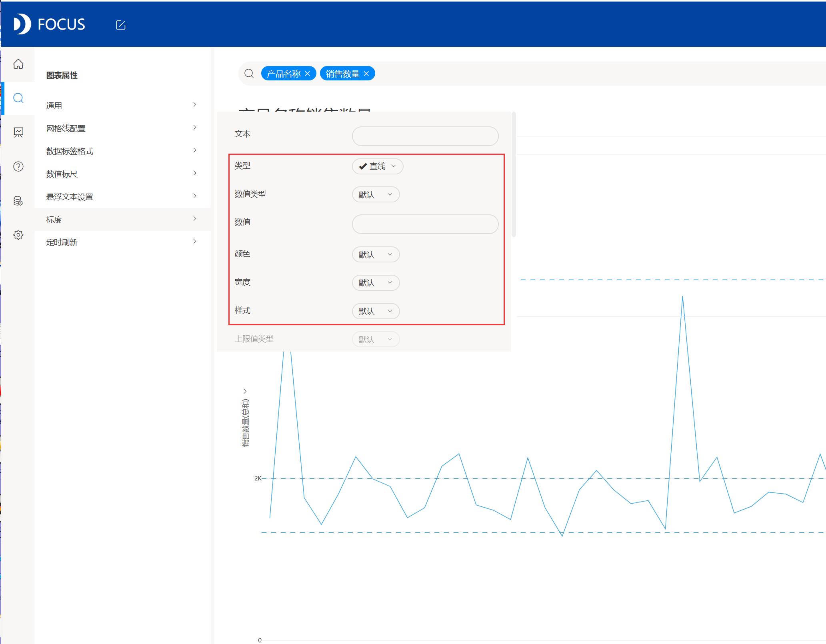The width and height of the screenshot is (826, 644).
Task: Expand the 定时刷新 section
Action: click(122, 242)
